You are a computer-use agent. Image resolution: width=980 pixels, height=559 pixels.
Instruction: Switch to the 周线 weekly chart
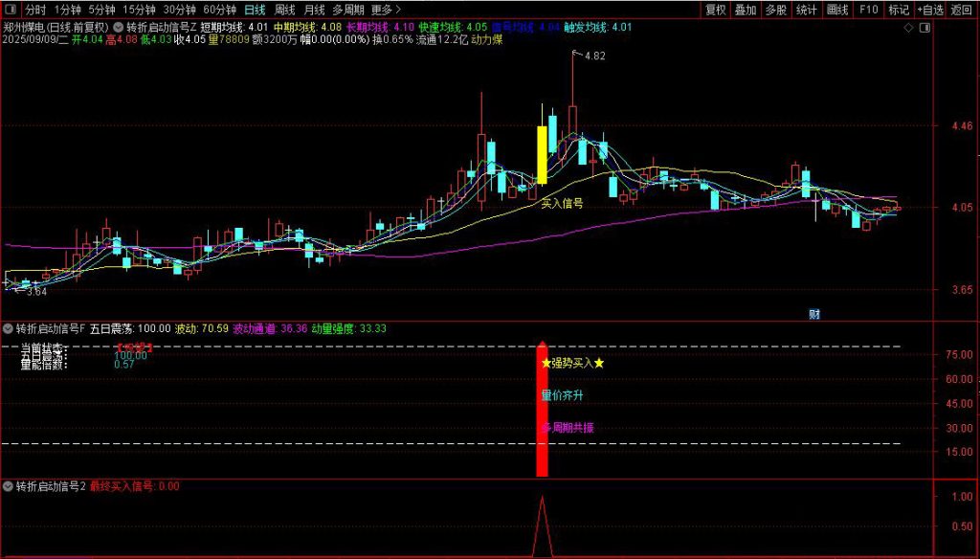click(x=285, y=10)
